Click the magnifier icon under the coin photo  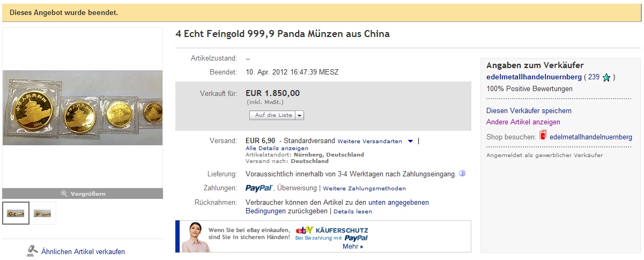[64, 194]
